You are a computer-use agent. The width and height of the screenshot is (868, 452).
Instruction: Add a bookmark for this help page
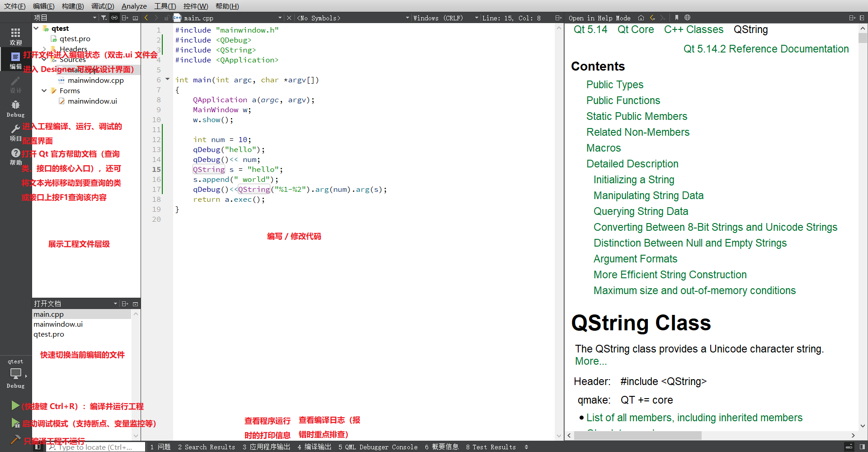[676, 18]
